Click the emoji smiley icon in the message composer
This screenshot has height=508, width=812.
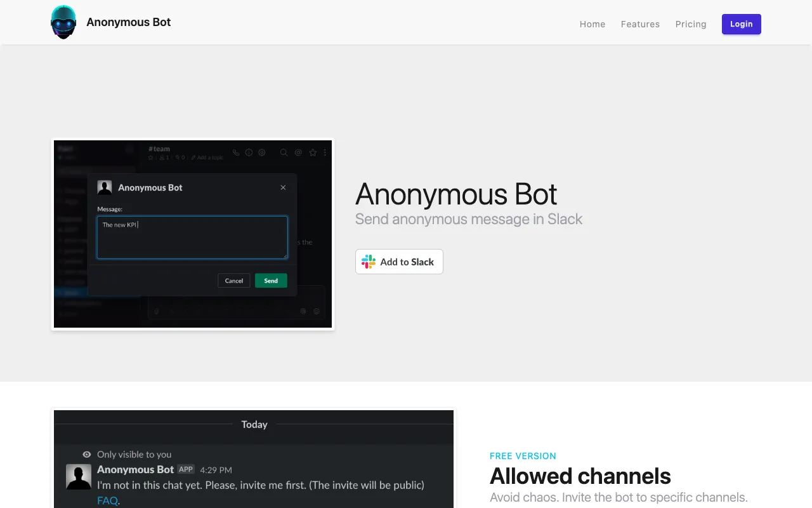(317, 311)
